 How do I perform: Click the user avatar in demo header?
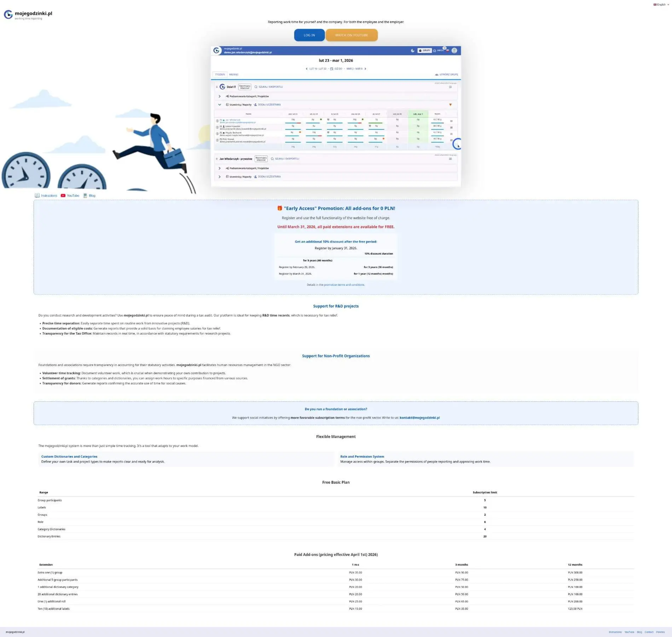point(454,51)
